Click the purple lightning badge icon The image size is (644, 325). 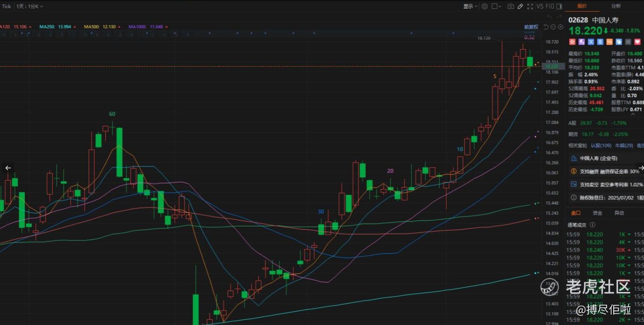point(581,42)
